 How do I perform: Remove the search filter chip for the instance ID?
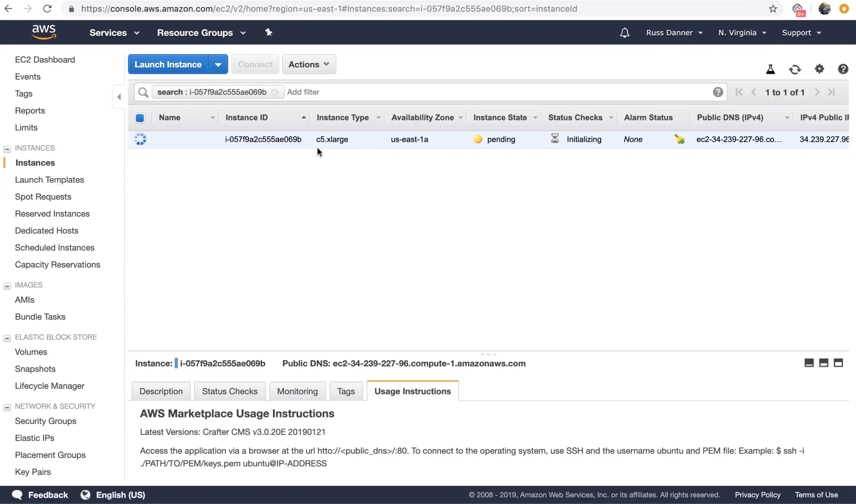(x=275, y=92)
